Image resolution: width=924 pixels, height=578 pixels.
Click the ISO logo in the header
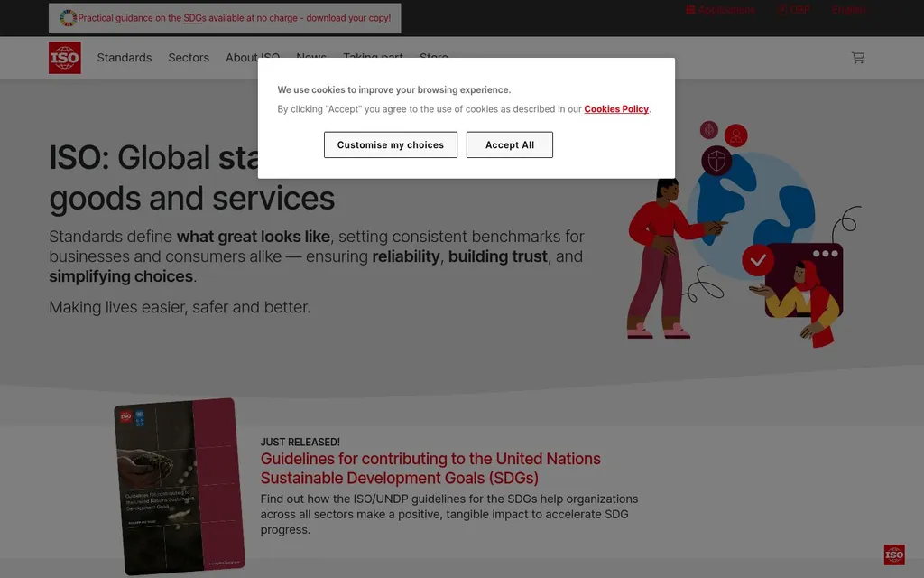tap(65, 58)
